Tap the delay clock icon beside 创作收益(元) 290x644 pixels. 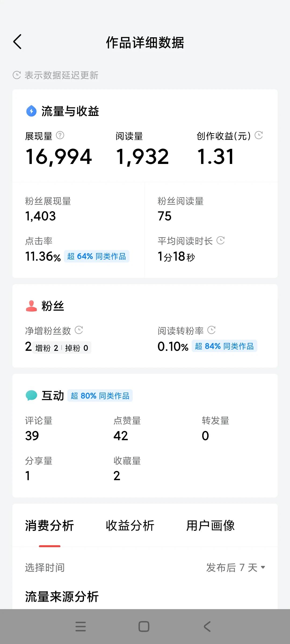[x=259, y=135]
